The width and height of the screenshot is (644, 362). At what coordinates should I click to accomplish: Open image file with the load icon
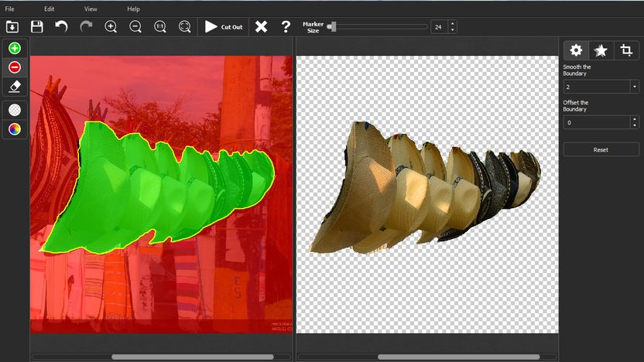tap(12, 27)
